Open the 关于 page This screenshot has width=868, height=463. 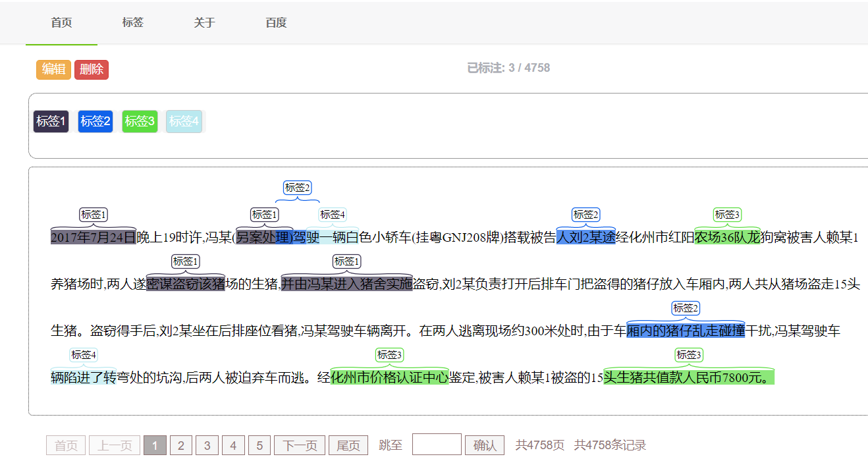(204, 22)
